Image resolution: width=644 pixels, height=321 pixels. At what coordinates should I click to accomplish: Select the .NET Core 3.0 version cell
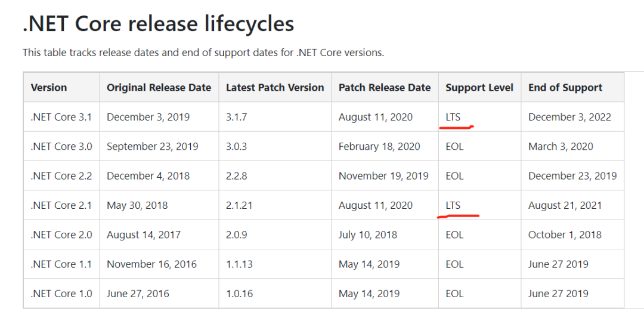(x=61, y=146)
